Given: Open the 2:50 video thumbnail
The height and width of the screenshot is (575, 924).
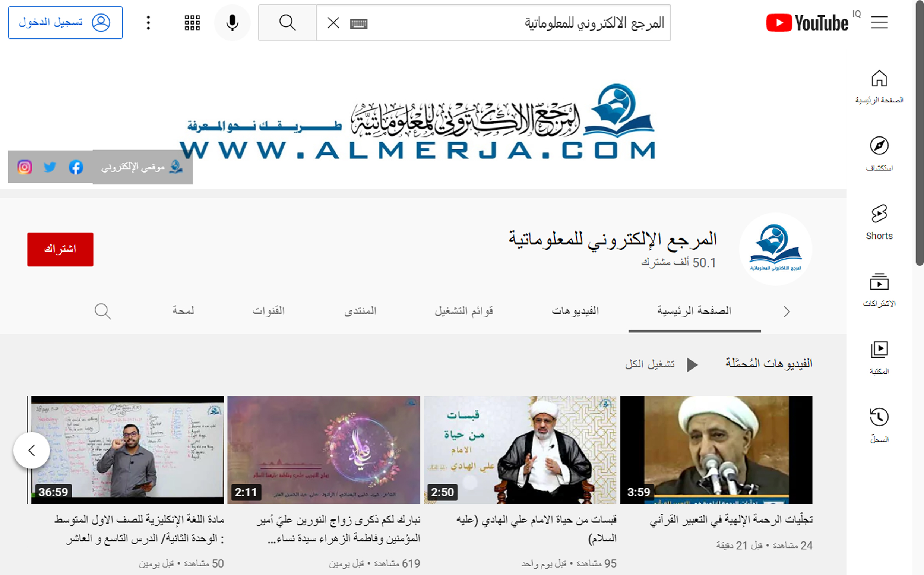Looking at the screenshot, I should tap(520, 450).
